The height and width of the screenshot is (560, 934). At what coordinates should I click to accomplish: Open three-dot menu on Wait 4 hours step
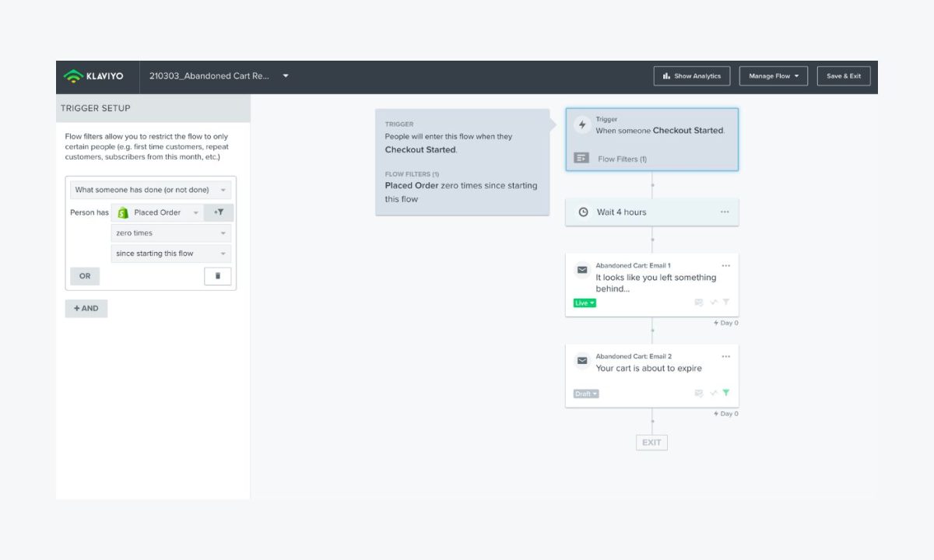point(725,212)
